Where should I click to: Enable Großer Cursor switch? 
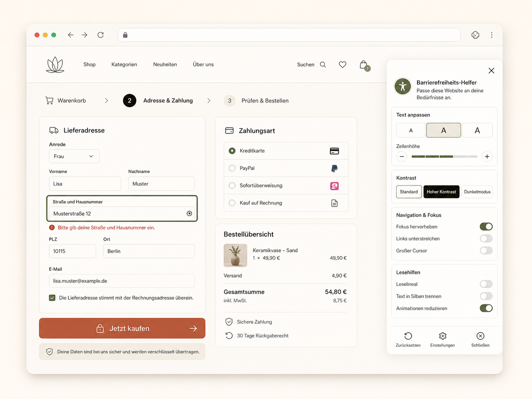pyautogui.click(x=486, y=251)
